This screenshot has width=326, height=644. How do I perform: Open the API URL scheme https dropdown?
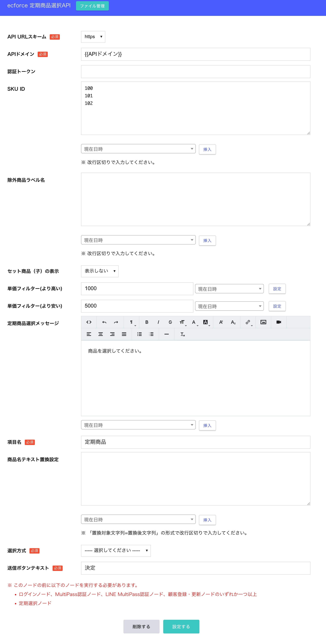(x=93, y=37)
